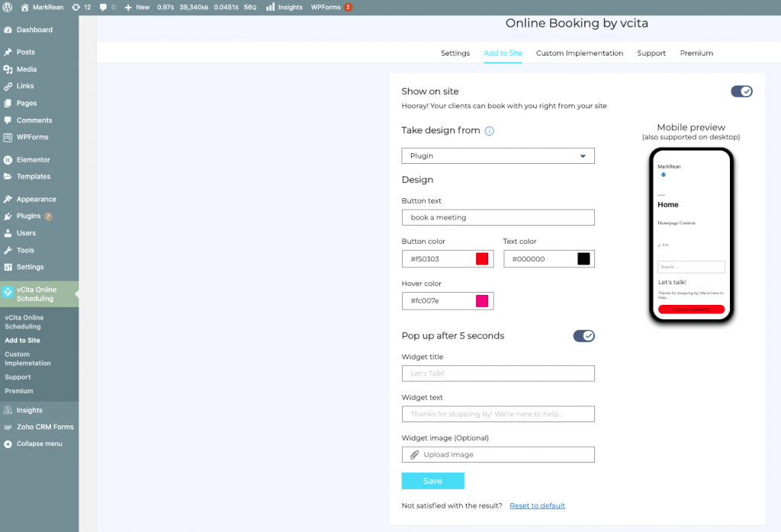Click the Widget title input field
This screenshot has height=532, width=781.
pos(498,373)
